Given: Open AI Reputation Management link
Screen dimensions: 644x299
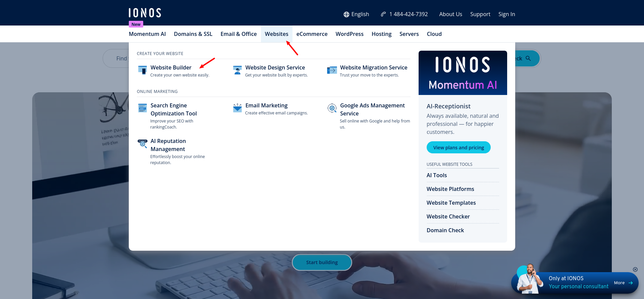Looking at the screenshot, I should click(x=168, y=145).
